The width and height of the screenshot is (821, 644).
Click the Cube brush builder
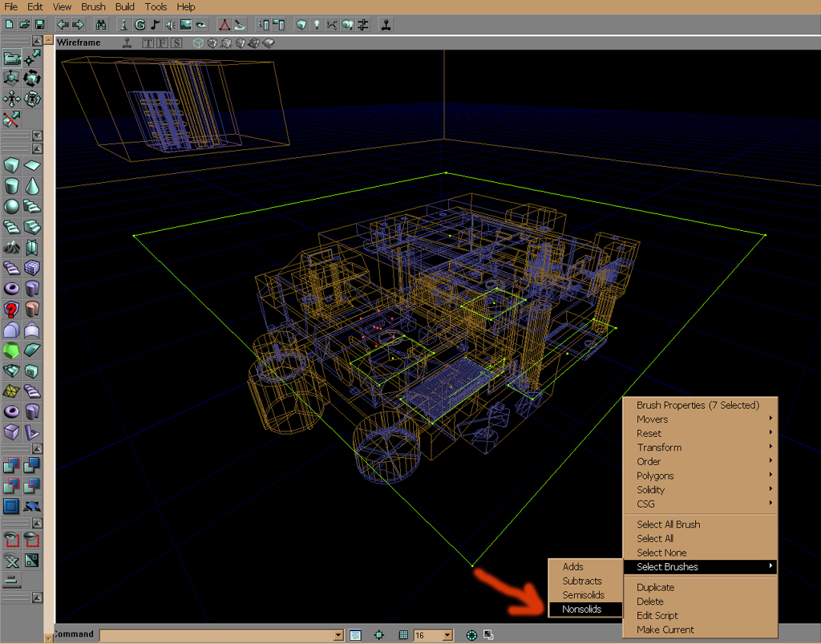[11, 166]
